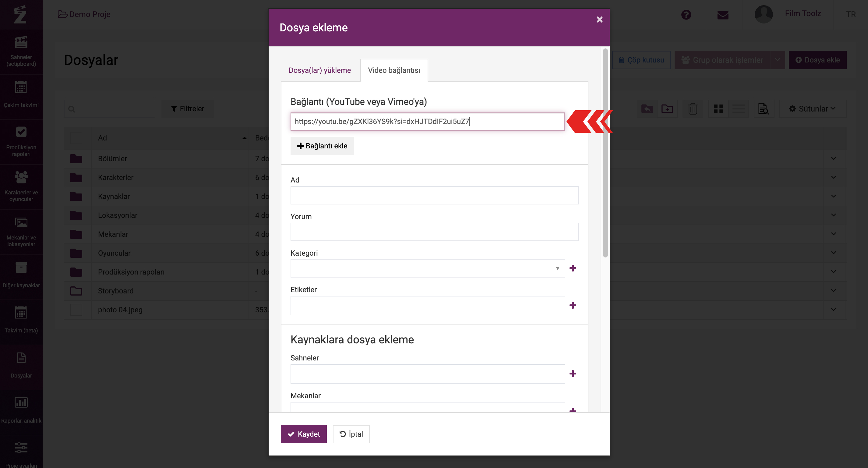Check the box for photo 04.jpeg
868x468 pixels.
pyautogui.click(x=76, y=310)
